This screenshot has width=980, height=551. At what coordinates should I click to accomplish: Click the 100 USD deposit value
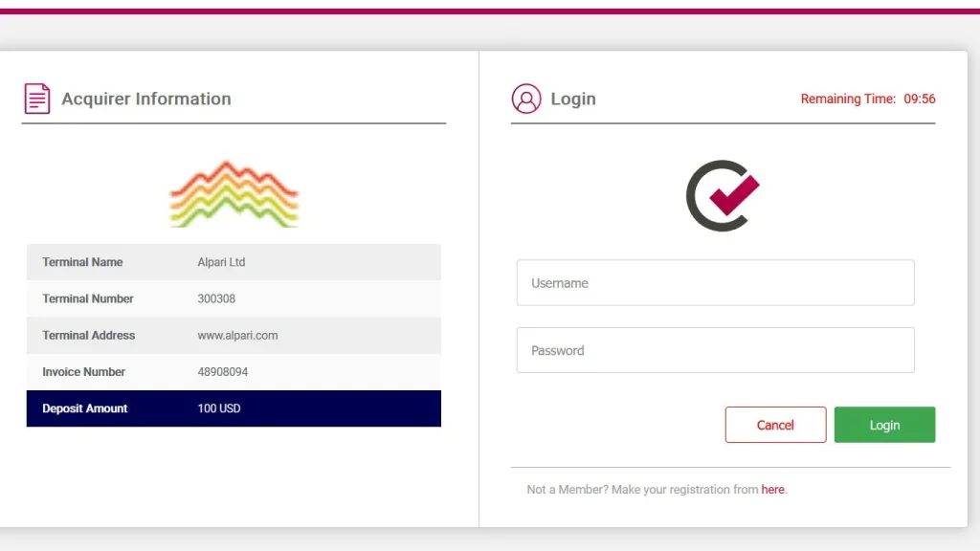pos(219,408)
